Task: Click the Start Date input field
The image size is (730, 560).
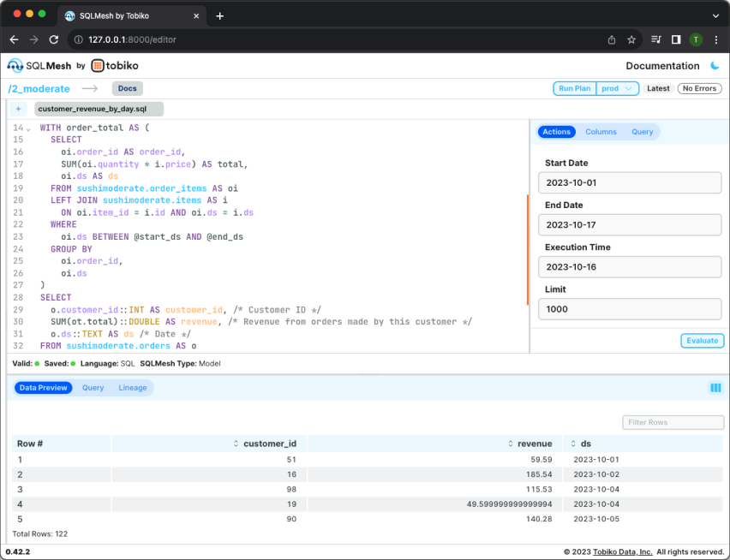Action: [630, 182]
